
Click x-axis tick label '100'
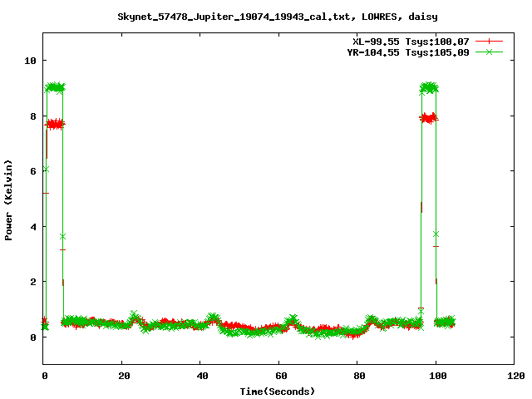point(438,376)
